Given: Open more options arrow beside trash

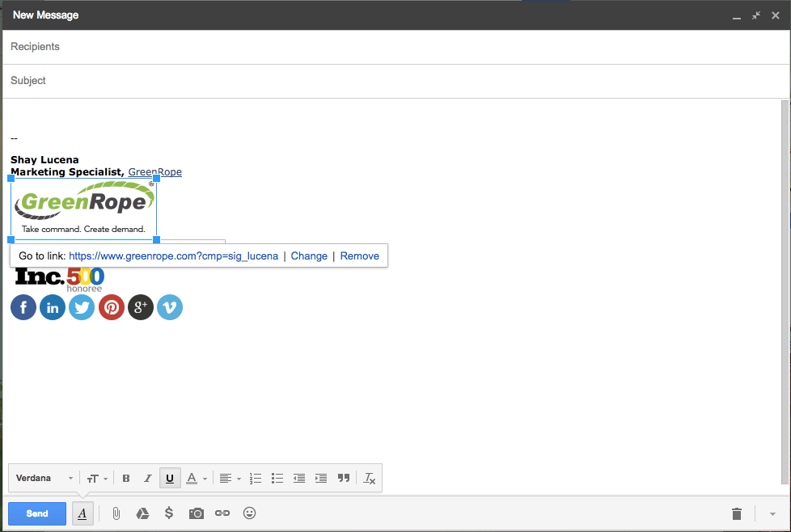Looking at the screenshot, I should 772,514.
